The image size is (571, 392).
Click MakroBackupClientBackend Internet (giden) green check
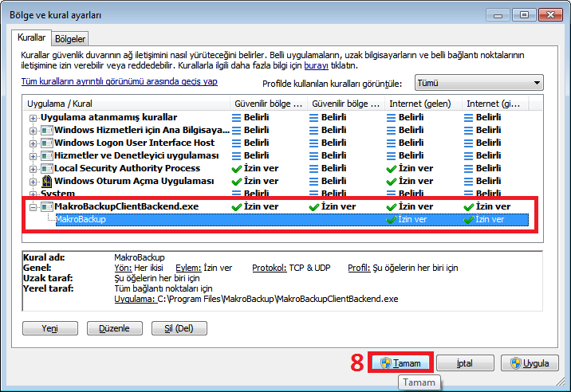click(x=469, y=207)
